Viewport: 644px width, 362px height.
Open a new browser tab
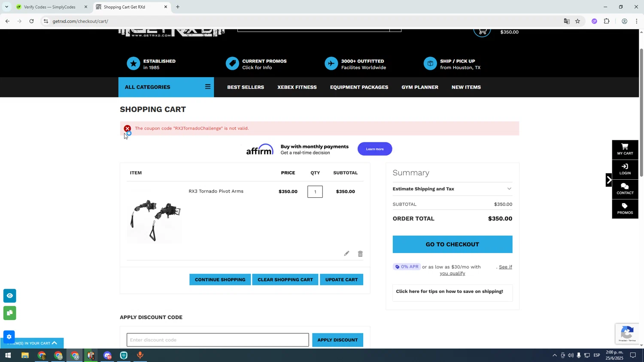pyautogui.click(x=178, y=7)
